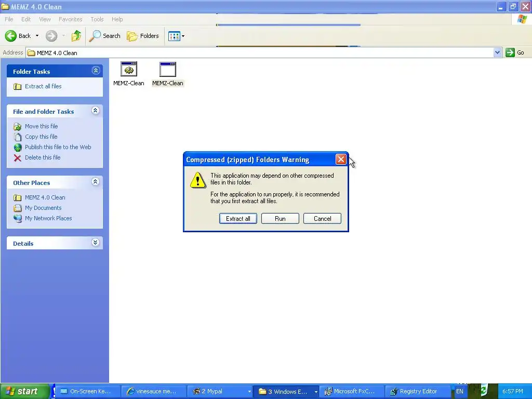Click the zipped folder icon beside MEMZ 4.0 Clean in Other Places
The image size is (532, 399).
pyautogui.click(x=17, y=197)
